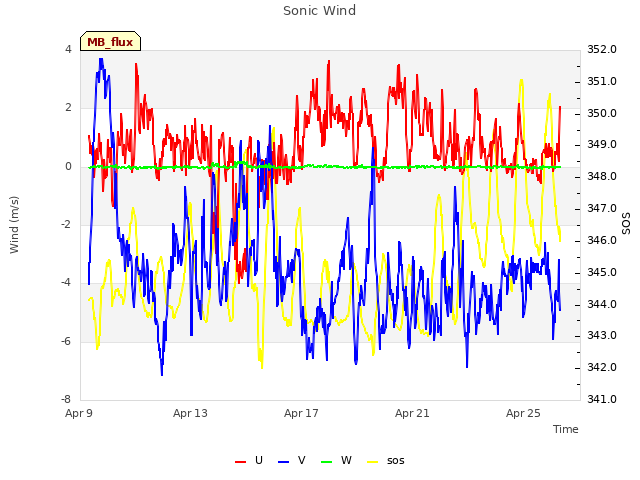
Task: Click the 4 tick on left axis
Action: pyautogui.click(x=68, y=49)
